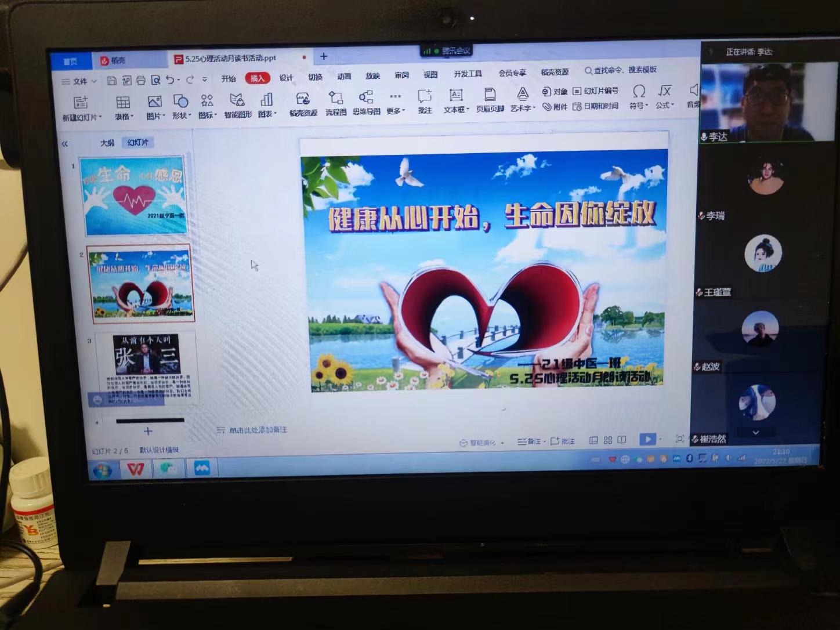Open the 开始 ribbon tab
The width and height of the screenshot is (840, 630).
pos(229,79)
